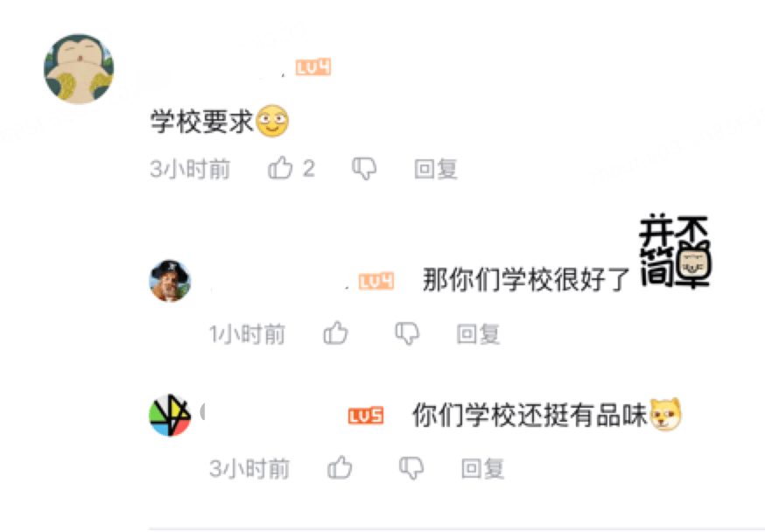Image resolution: width=765 pixels, height=532 pixels.
Task: Click the LV5 level badge
Action: pos(366,416)
